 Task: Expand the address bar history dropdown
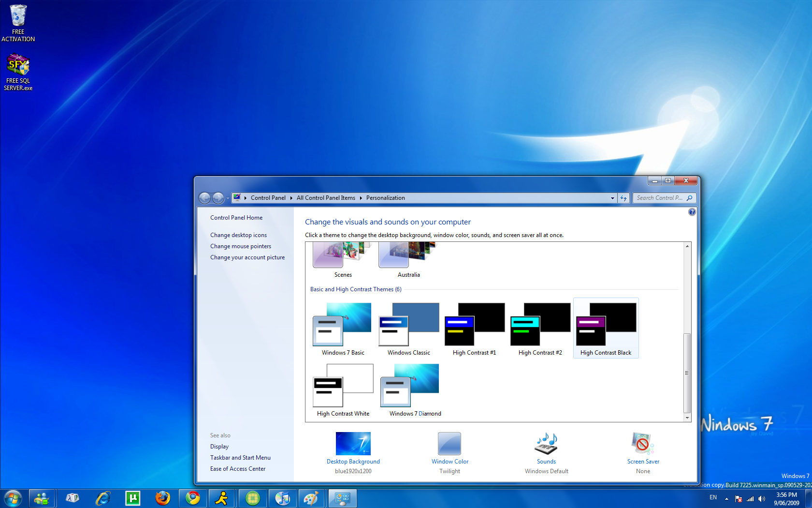pyautogui.click(x=612, y=198)
